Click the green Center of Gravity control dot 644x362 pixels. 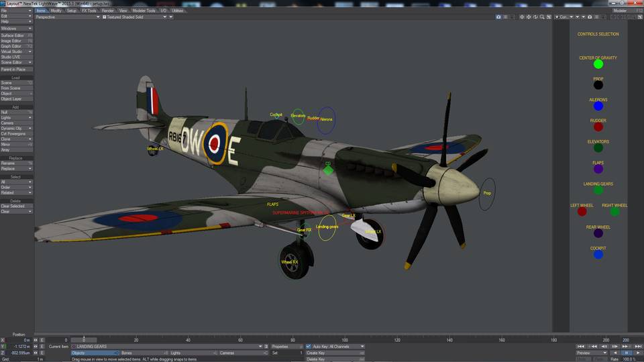click(598, 64)
